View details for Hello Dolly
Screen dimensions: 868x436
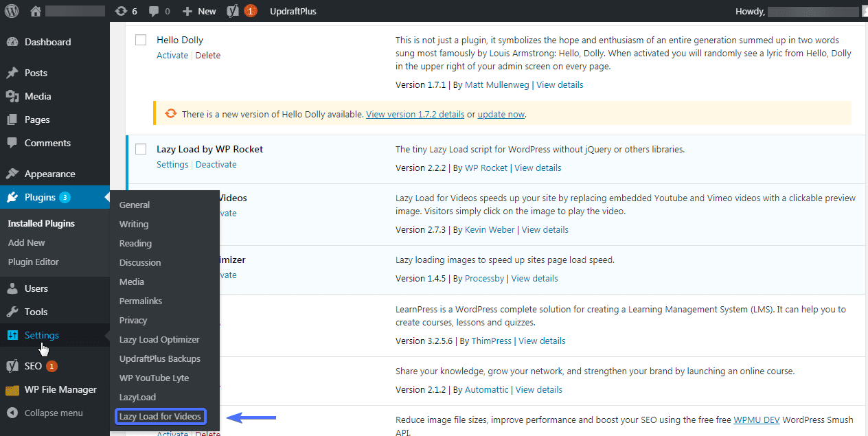tap(560, 85)
